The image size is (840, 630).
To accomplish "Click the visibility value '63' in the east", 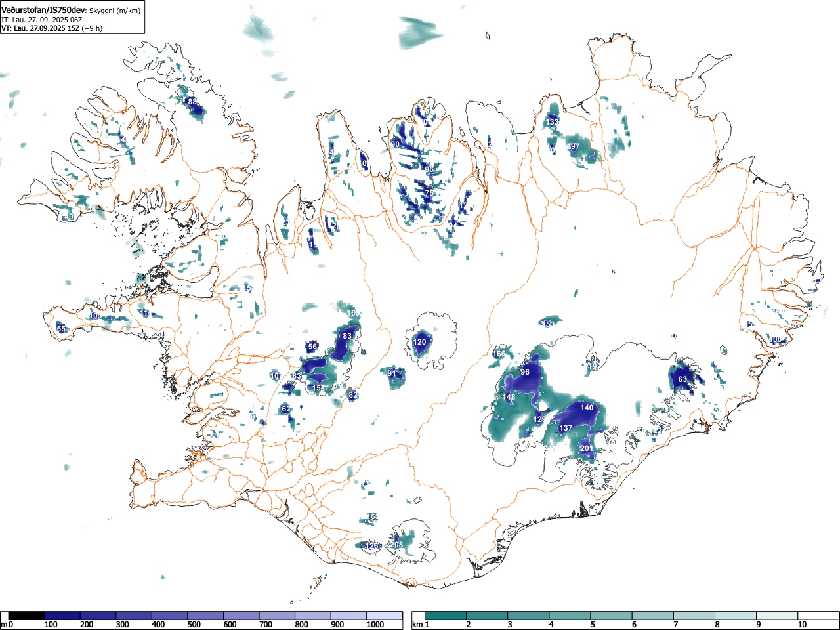I will tap(682, 379).
